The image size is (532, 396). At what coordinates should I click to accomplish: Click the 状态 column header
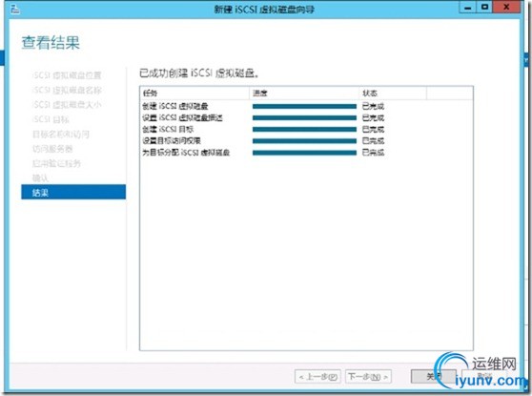click(x=393, y=94)
